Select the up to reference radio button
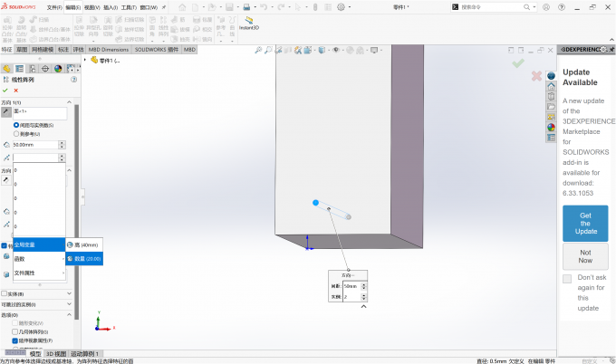This screenshot has width=616, height=364. point(16,134)
